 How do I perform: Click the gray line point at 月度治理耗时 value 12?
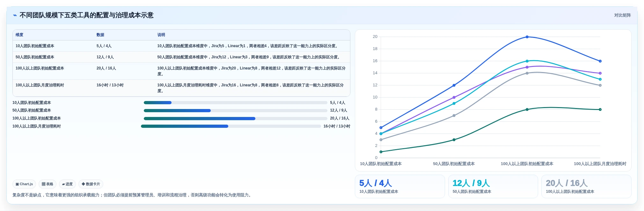(x=600, y=85)
